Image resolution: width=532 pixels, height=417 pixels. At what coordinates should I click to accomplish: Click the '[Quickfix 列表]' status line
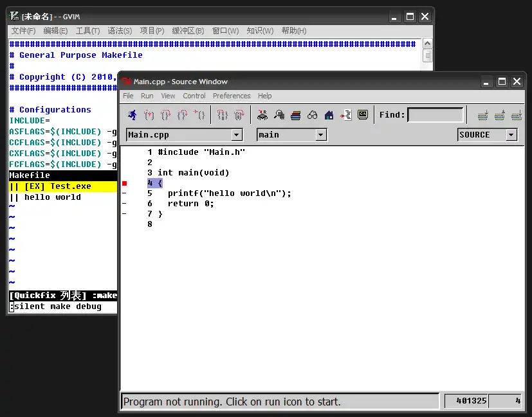(63, 296)
